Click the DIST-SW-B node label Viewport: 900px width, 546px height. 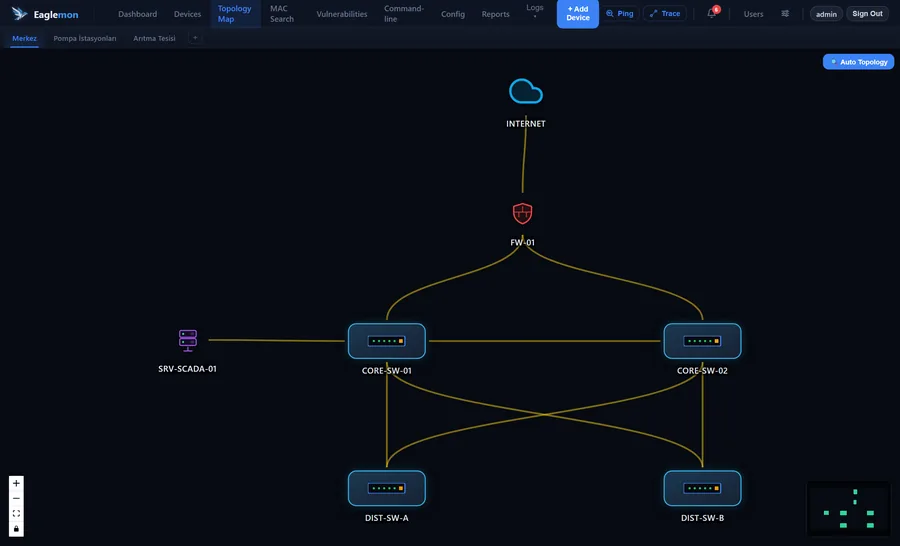(x=703, y=518)
